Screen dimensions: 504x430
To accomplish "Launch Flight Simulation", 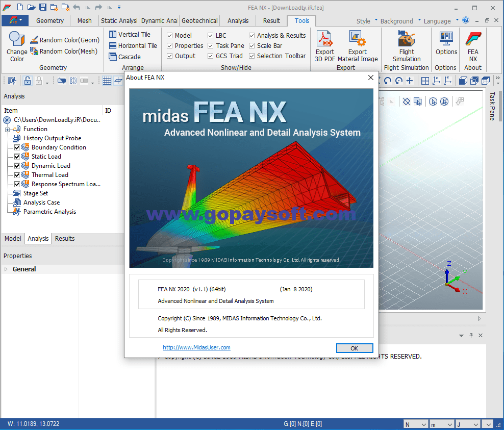I will (406, 46).
